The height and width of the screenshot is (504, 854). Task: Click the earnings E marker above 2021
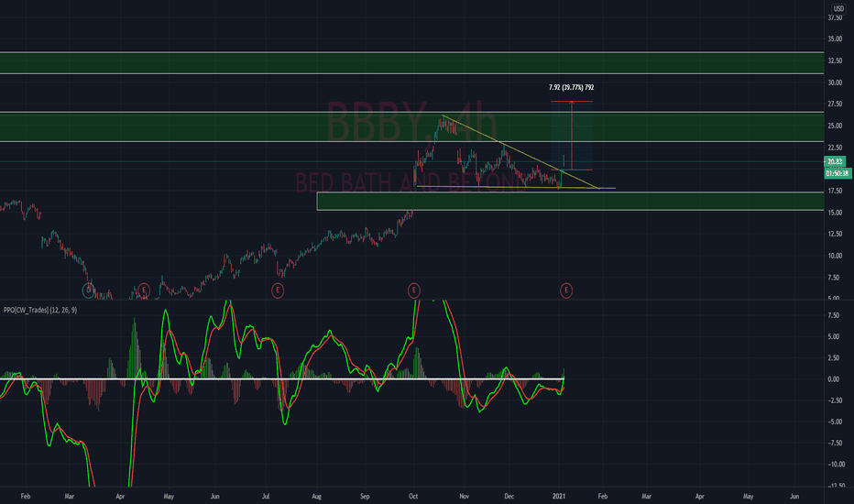point(566,290)
